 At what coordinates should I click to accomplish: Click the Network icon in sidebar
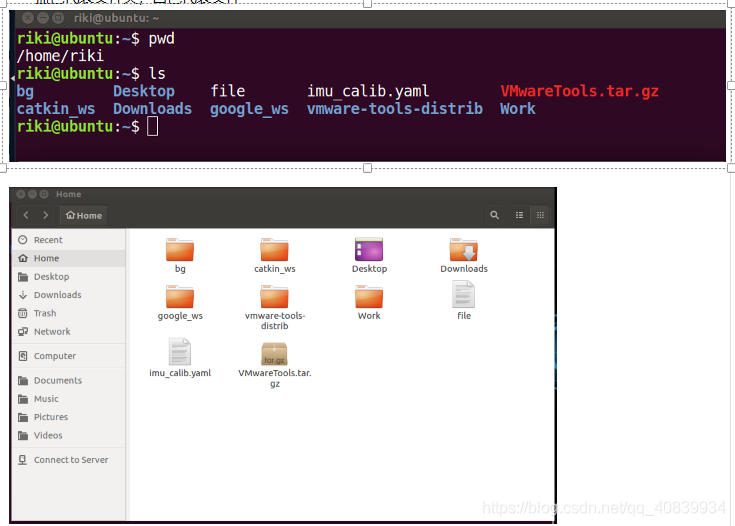click(x=22, y=331)
